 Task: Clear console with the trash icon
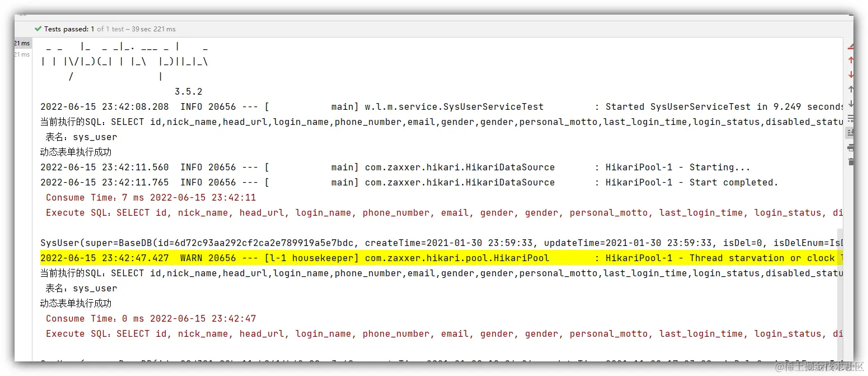click(851, 162)
